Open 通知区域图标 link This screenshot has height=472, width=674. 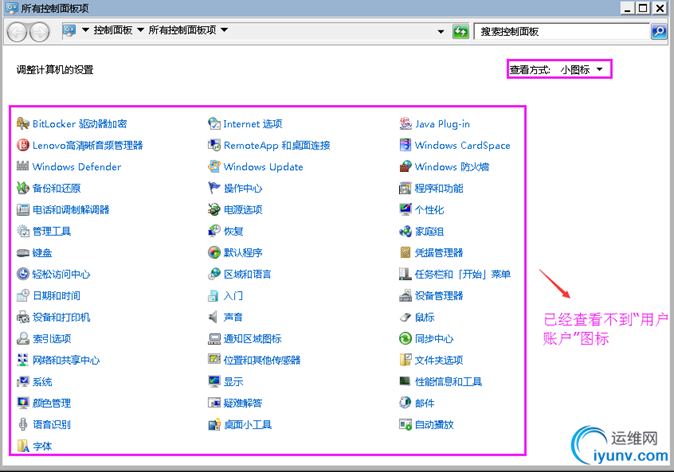coord(253,339)
